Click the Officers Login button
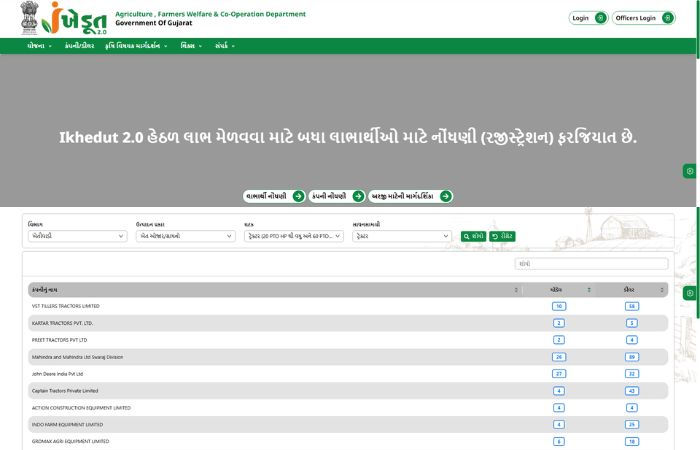This screenshot has height=450, width=700. coord(643,18)
